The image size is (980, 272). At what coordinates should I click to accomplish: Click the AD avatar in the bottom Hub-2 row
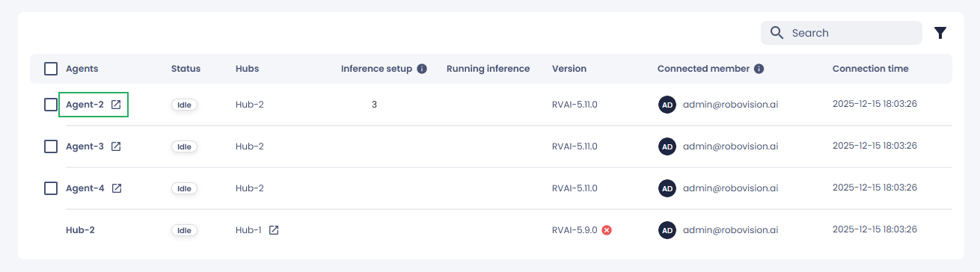(667, 230)
